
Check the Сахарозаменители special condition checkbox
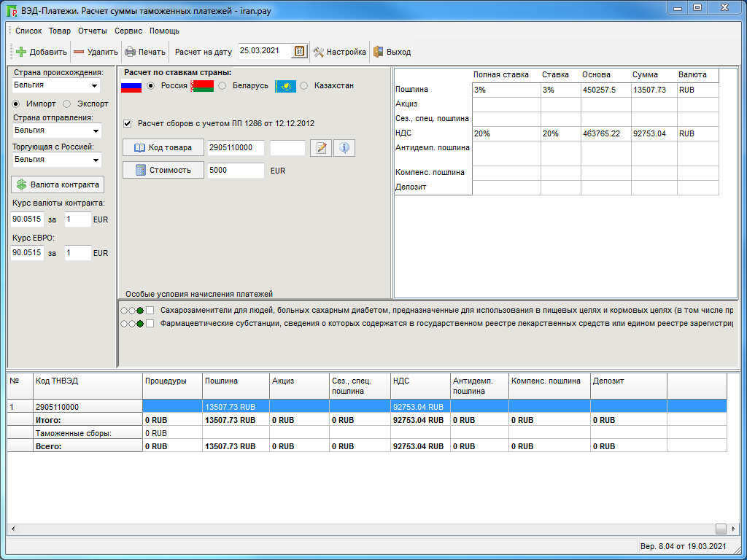coord(150,311)
